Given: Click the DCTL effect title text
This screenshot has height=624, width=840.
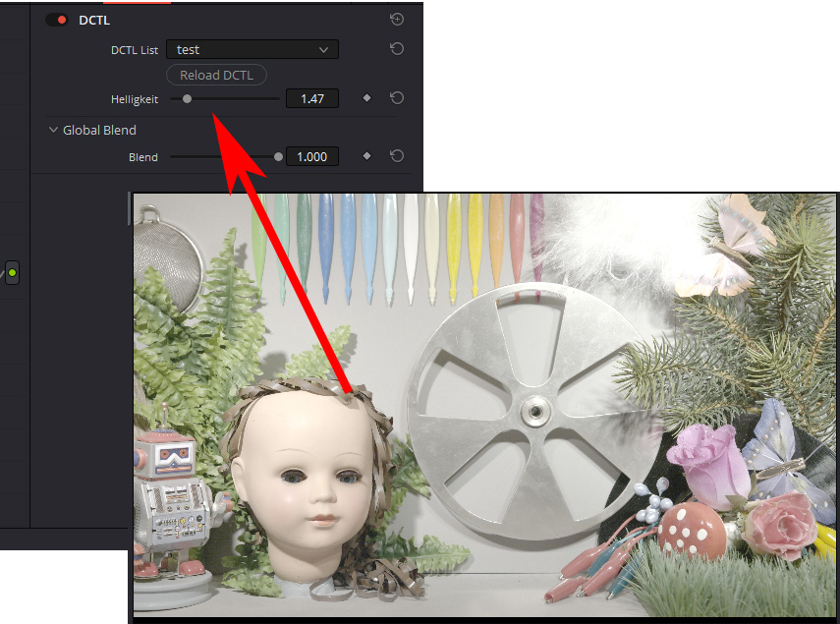Looking at the screenshot, I should 94,21.
